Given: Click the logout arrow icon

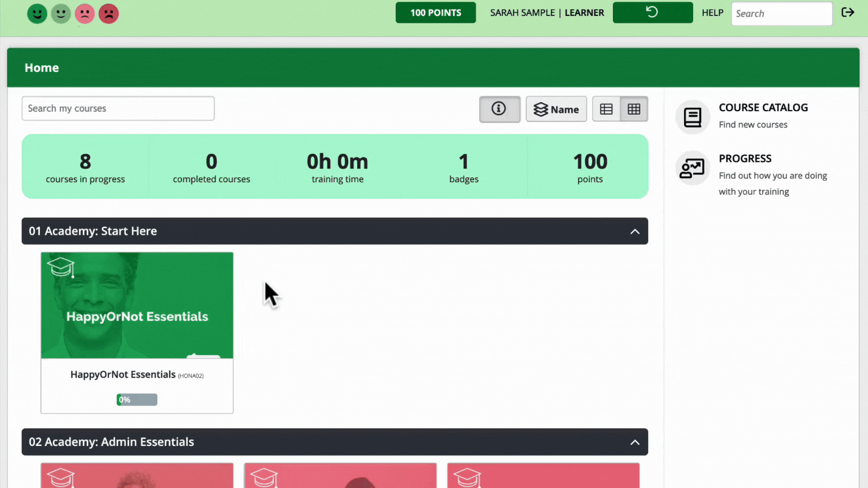Looking at the screenshot, I should click(x=848, y=12).
